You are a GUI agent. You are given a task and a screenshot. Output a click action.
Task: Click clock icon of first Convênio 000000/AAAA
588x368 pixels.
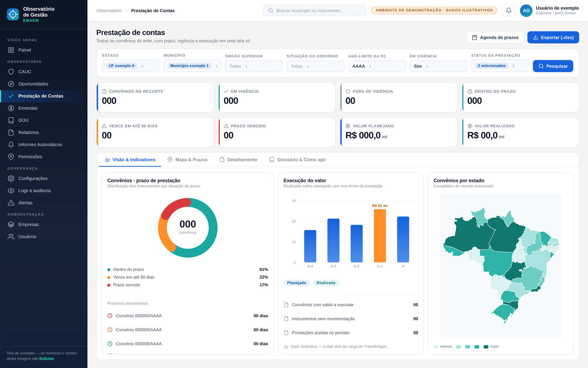pos(110,316)
